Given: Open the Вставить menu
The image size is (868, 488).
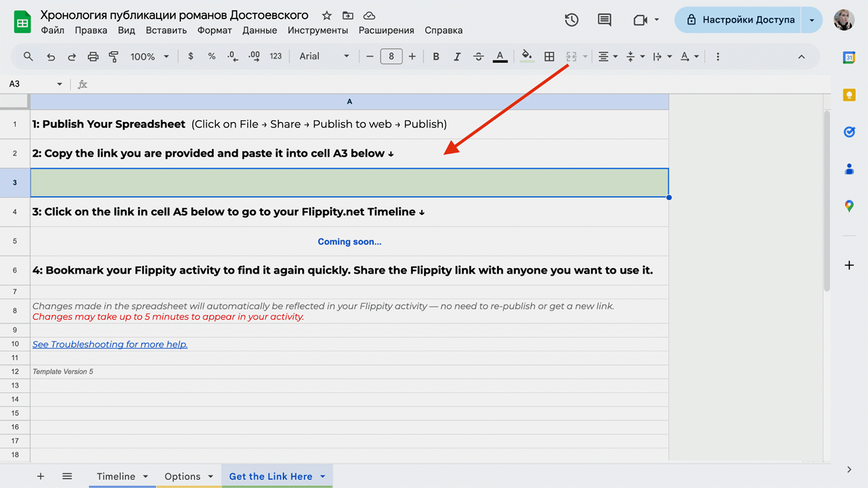Looking at the screenshot, I should point(166,30).
